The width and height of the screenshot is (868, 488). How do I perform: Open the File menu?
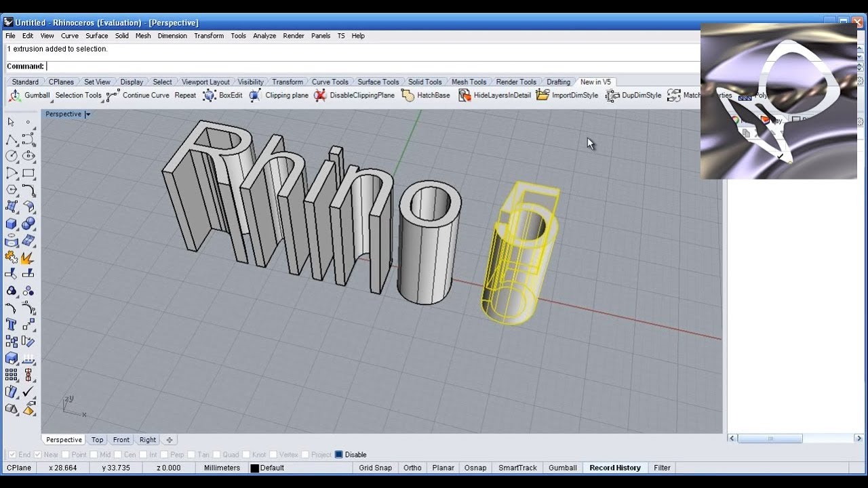pyautogui.click(x=10, y=36)
